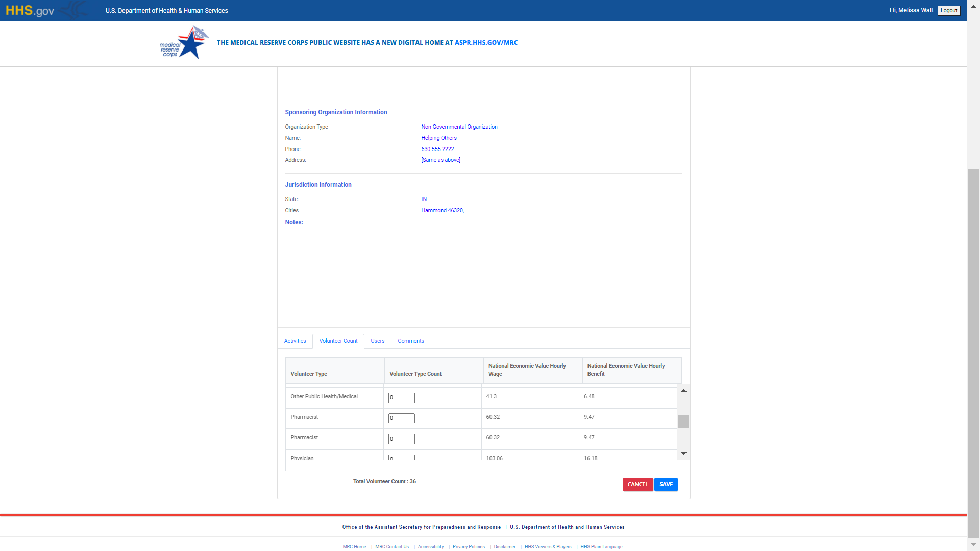Open MRC Contact Us footer link
This screenshot has width=980, height=551.
[x=392, y=547]
